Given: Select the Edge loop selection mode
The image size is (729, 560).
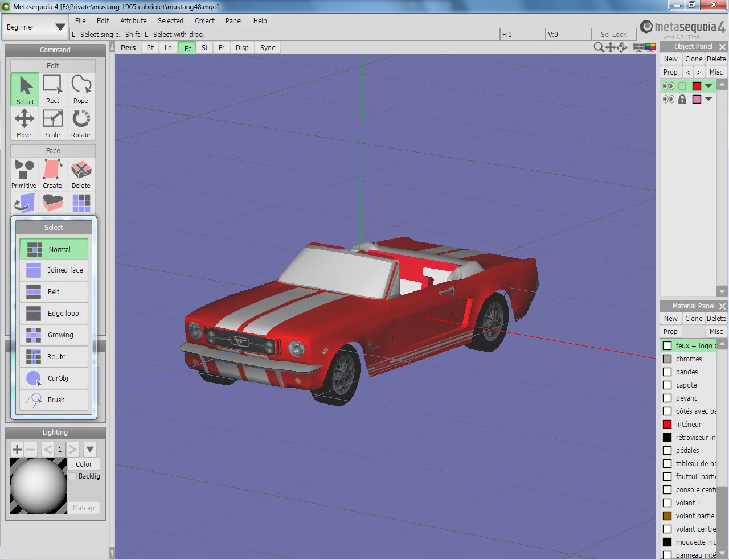Looking at the screenshot, I should coord(54,314).
